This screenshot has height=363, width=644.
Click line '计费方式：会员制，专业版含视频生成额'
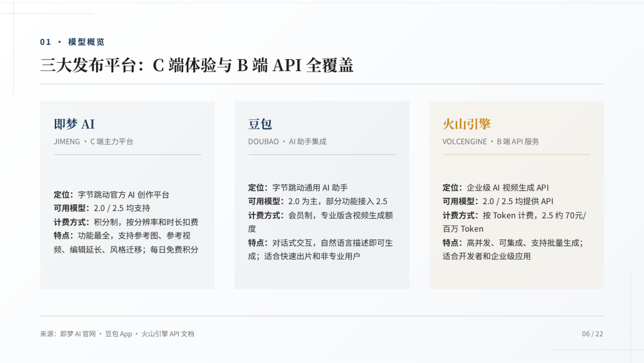320,215
